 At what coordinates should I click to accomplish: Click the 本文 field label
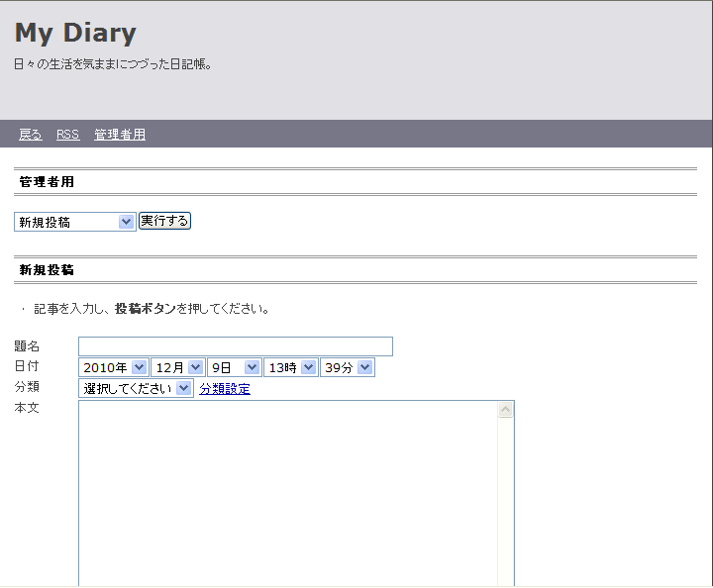27,408
